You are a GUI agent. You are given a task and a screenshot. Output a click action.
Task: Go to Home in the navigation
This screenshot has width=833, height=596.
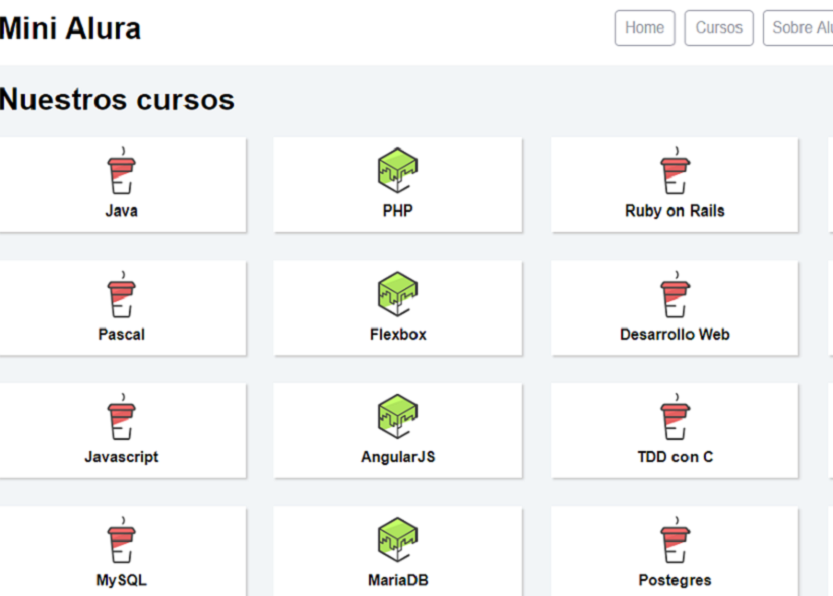coord(644,28)
